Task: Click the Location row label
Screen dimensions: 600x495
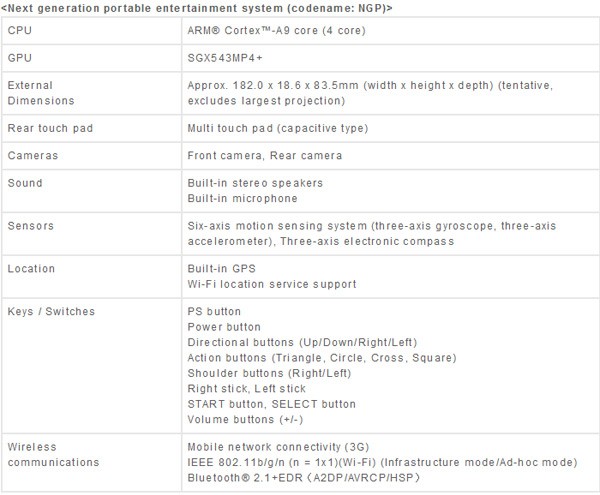Action: pos(31,269)
